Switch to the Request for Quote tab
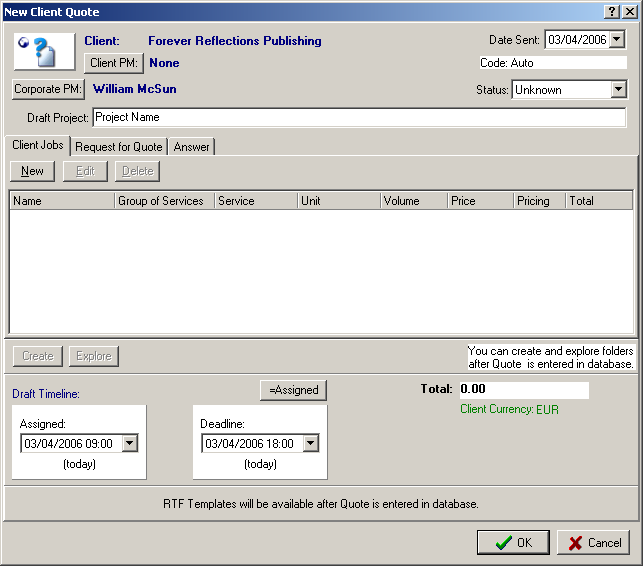This screenshot has width=643, height=566. [x=118, y=147]
